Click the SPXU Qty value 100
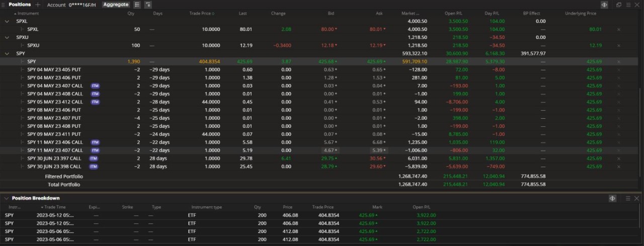This screenshot has height=246, width=644. [x=136, y=46]
